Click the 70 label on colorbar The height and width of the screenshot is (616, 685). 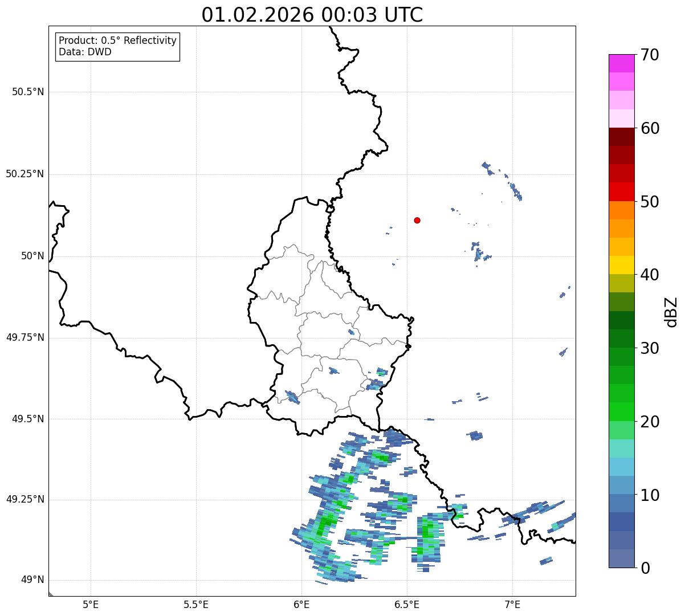(650, 55)
